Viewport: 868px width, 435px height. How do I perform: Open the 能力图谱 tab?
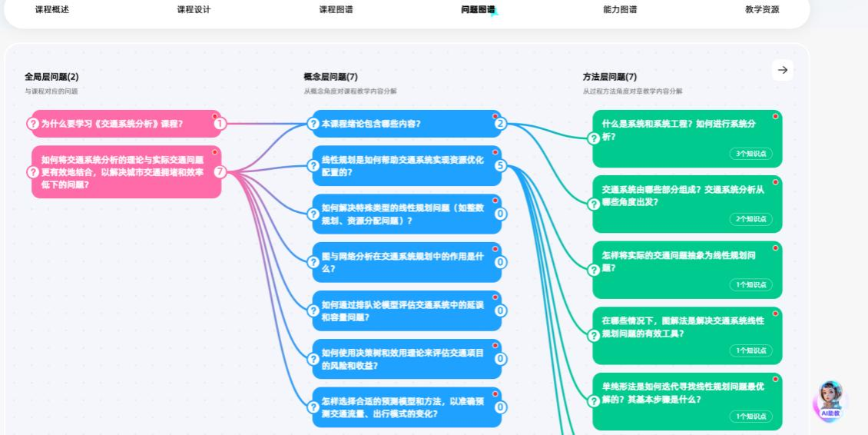(x=620, y=10)
